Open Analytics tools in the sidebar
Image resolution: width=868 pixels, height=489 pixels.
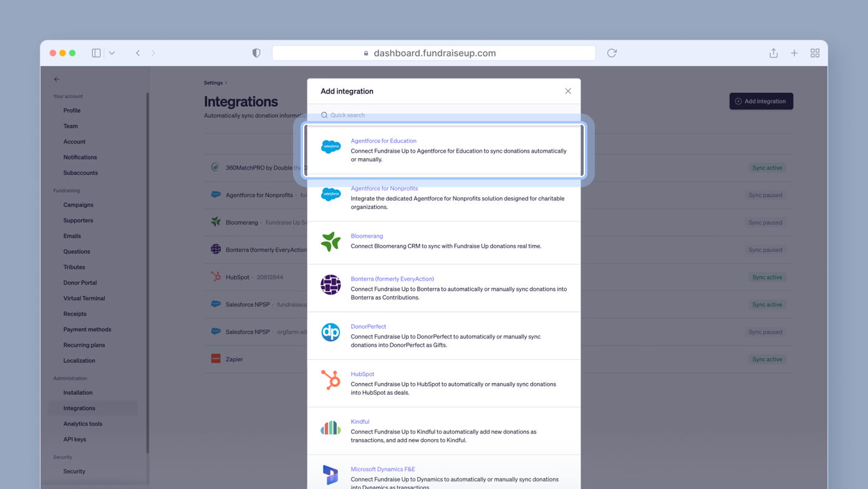pos(83,424)
